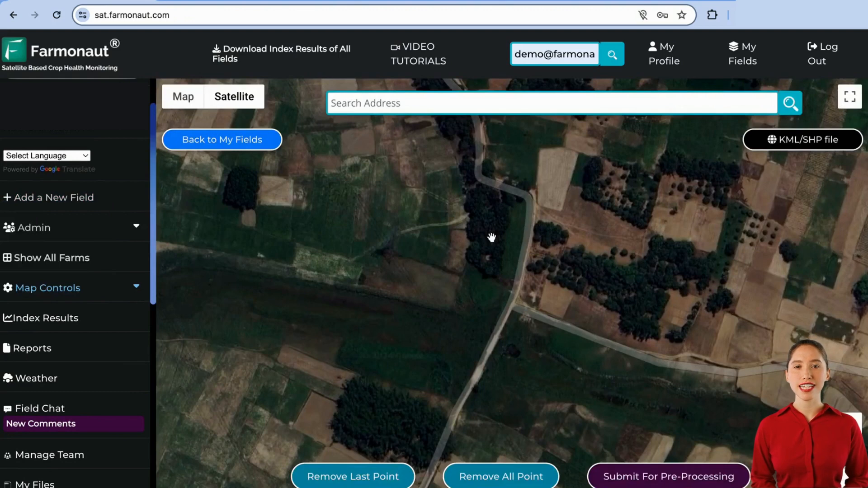Click the Show All Farms link
Image resolution: width=868 pixels, height=488 pixels.
click(51, 258)
